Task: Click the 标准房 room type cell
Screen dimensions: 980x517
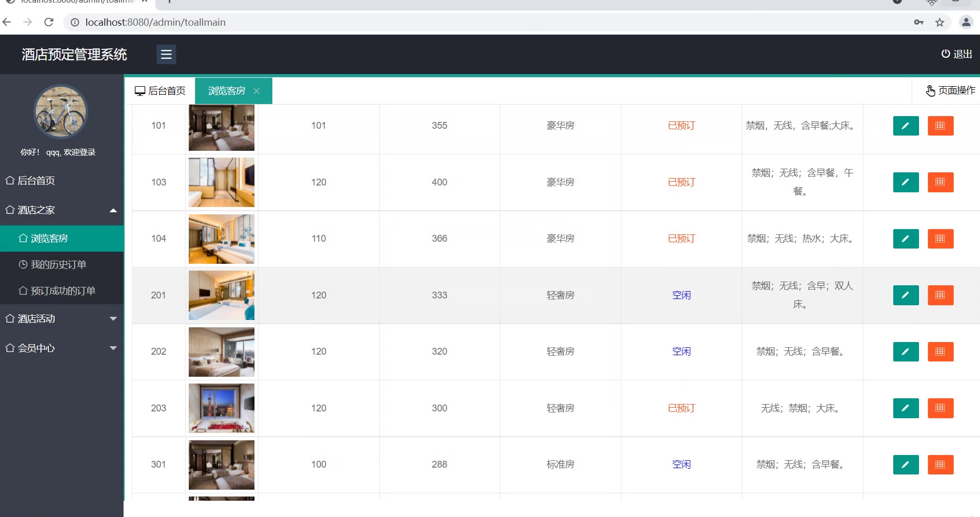Action: click(x=560, y=464)
